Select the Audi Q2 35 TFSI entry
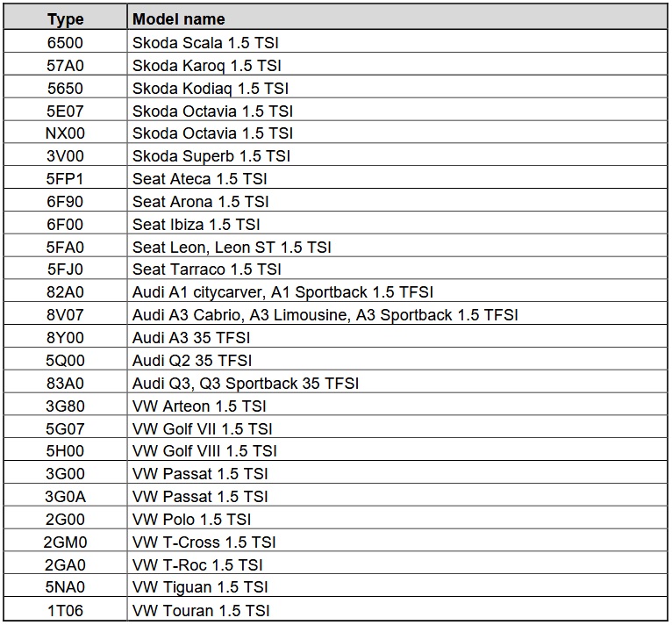The height and width of the screenshot is (625, 672). [x=192, y=361]
